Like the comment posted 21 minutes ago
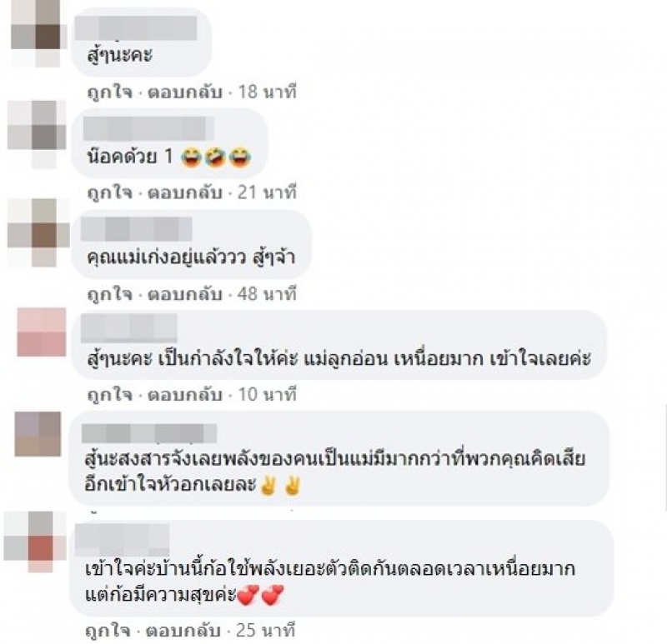The width and height of the screenshot is (667, 644). pyautogui.click(x=110, y=192)
